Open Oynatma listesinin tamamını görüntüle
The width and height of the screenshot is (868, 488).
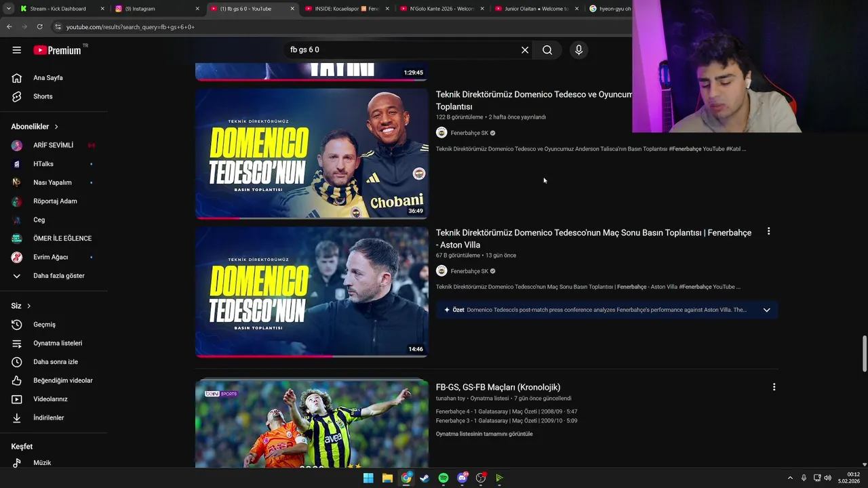(484, 434)
